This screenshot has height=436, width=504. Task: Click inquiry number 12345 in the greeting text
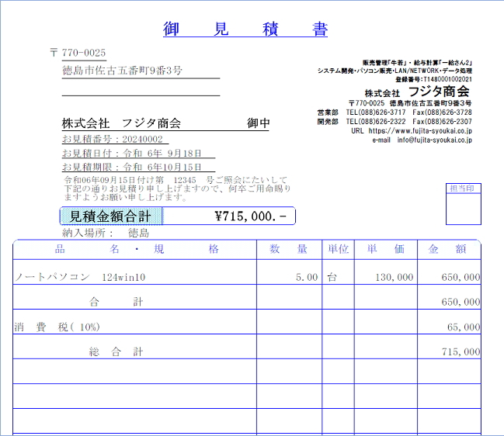[x=185, y=180]
